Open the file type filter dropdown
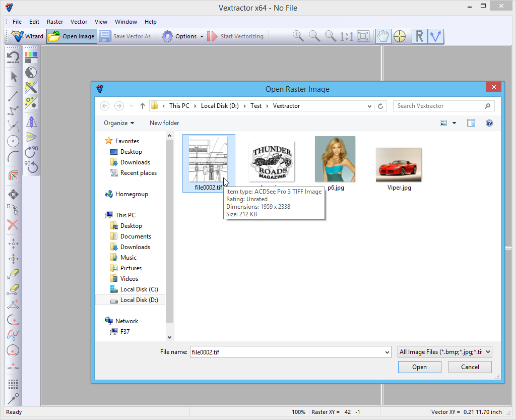516x420 pixels. point(445,352)
